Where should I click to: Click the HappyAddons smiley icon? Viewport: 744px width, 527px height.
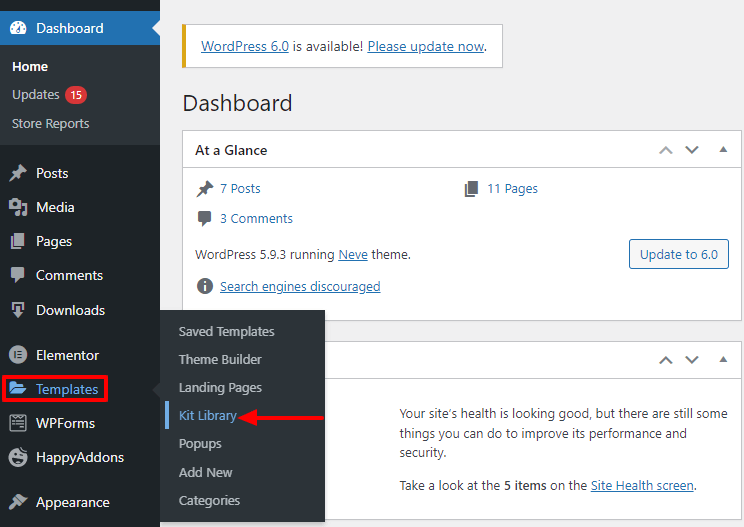18,457
